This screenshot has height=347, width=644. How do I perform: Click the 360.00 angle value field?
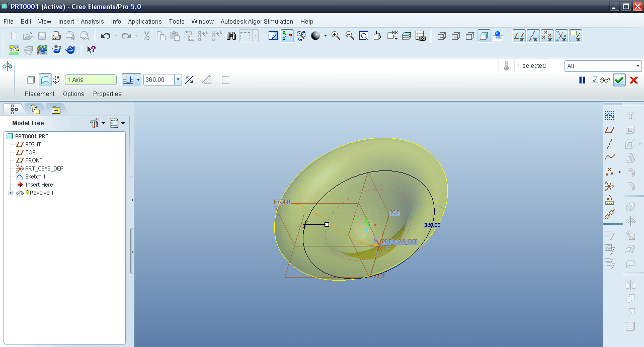pyautogui.click(x=159, y=80)
